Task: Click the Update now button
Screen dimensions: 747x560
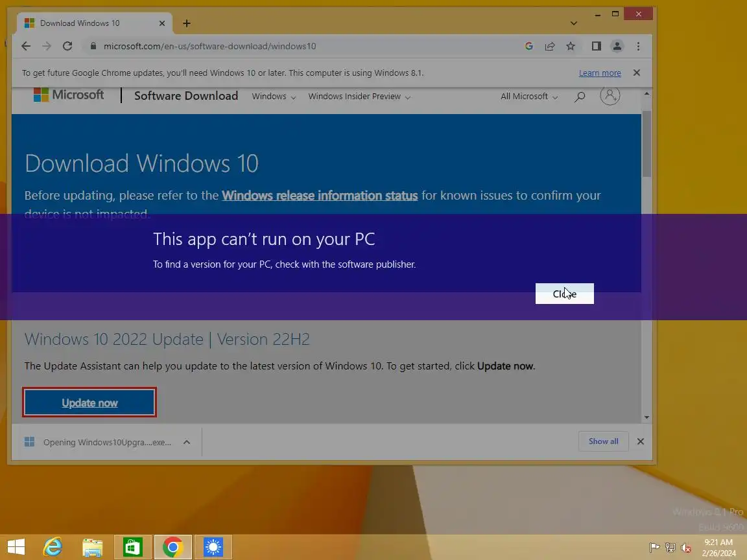Action: (89, 402)
